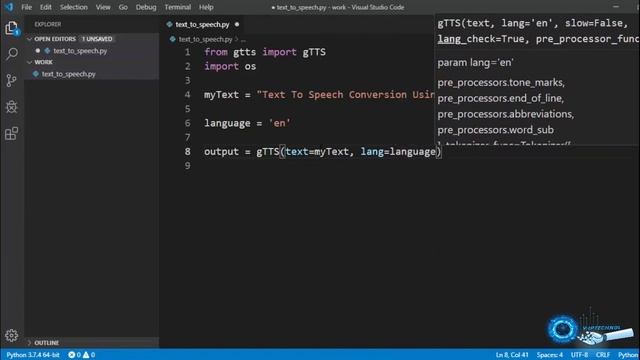Open the Debug menu
This screenshot has width=640, height=360.
coord(146,7)
